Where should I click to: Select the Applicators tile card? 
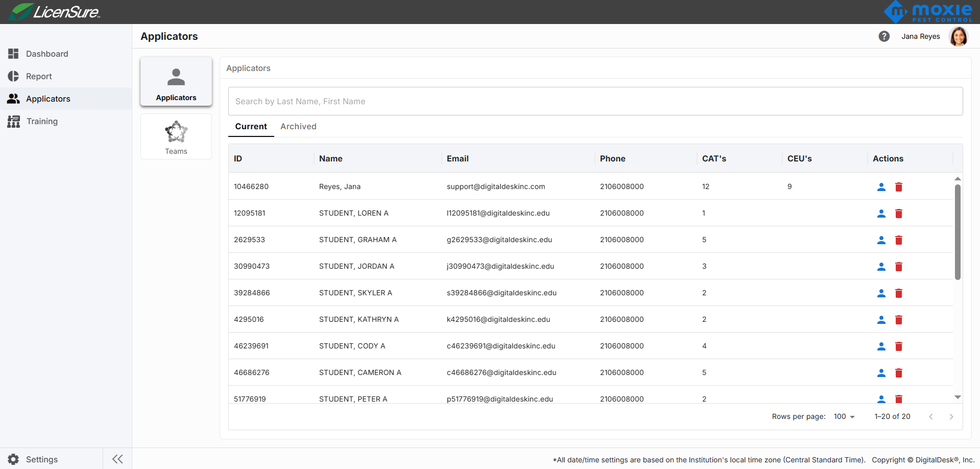[176, 82]
